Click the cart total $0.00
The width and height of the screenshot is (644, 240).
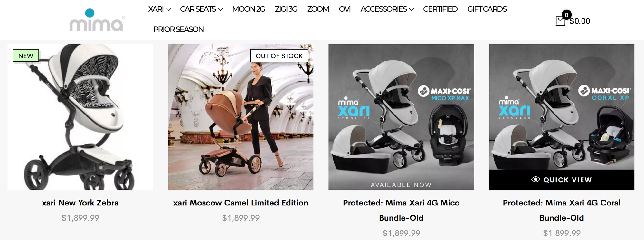pos(580,21)
